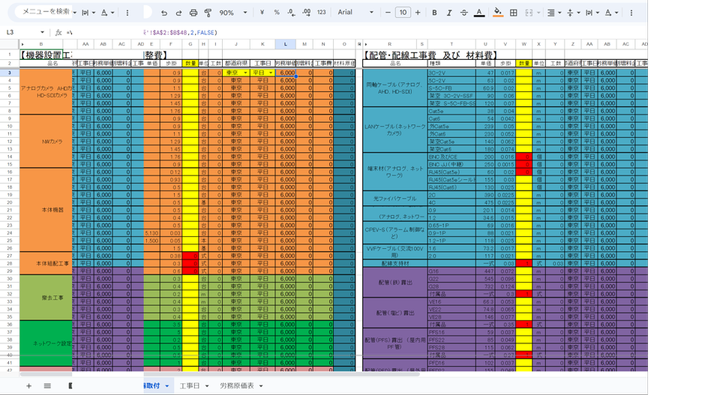Decrease font size with minus button

(388, 12)
